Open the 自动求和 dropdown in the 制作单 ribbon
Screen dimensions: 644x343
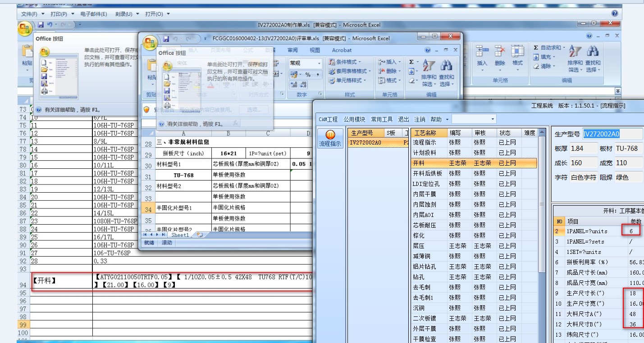point(563,48)
